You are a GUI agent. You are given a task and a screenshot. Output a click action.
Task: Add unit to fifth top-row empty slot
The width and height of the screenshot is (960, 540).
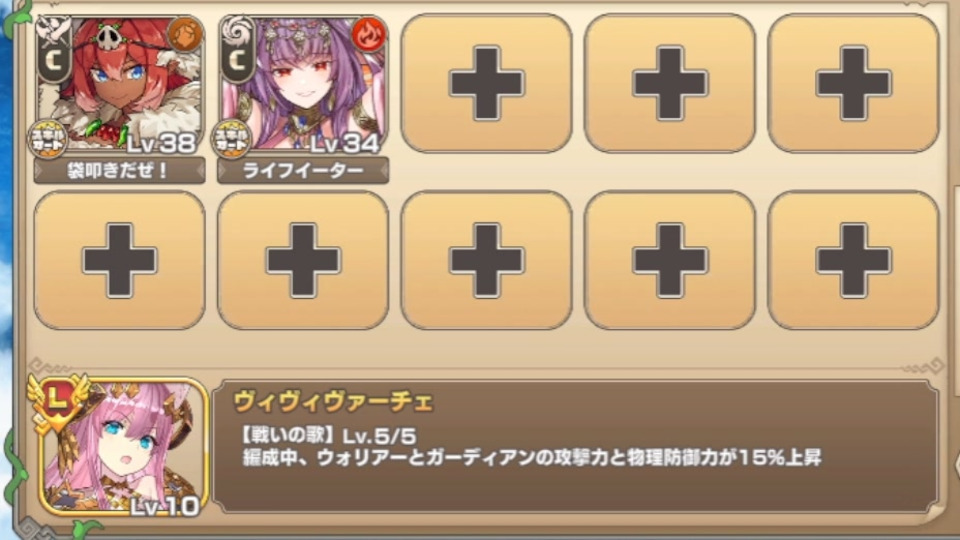pyautogui.click(x=853, y=83)
